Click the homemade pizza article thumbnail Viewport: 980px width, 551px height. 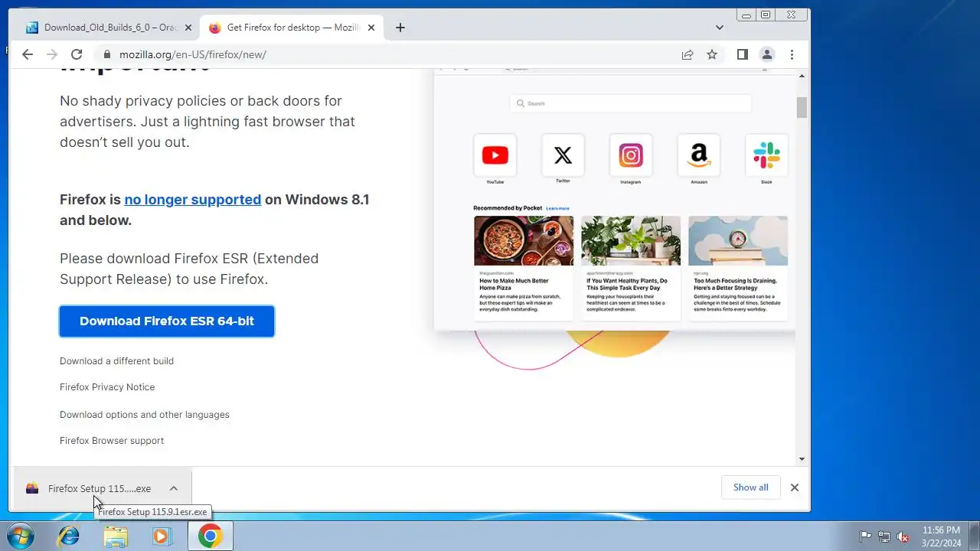(524, 240)
